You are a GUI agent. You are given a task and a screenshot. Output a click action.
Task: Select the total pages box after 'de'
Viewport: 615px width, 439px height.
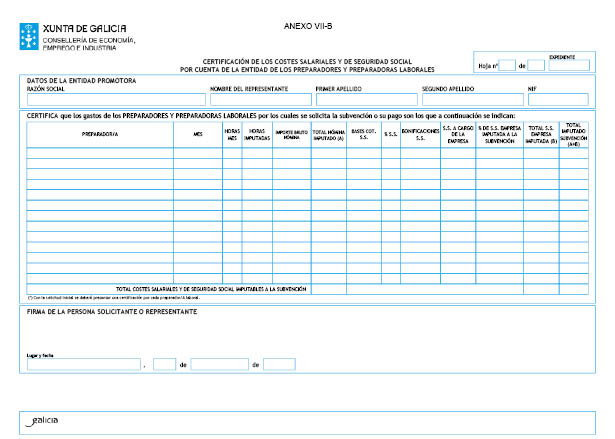535,66
